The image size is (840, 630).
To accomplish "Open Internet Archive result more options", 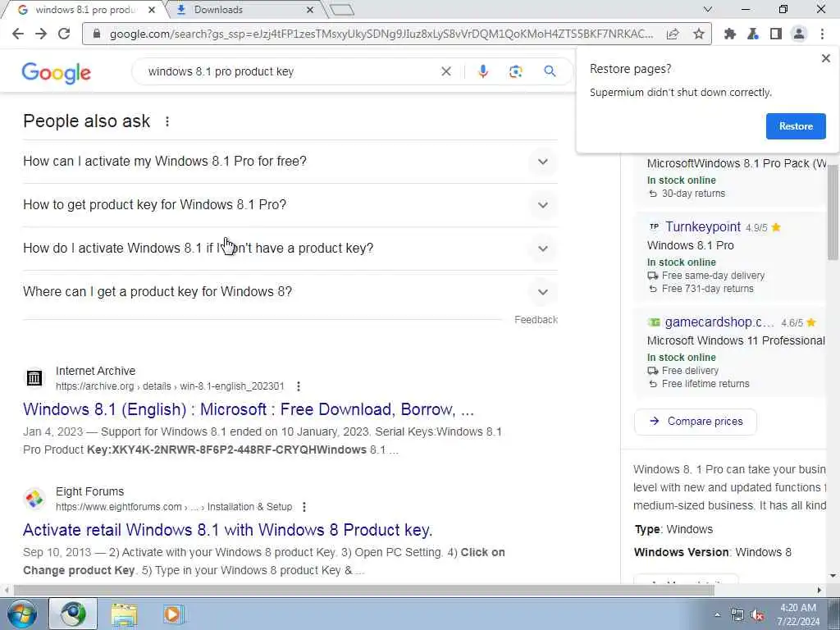I will 299,386.
